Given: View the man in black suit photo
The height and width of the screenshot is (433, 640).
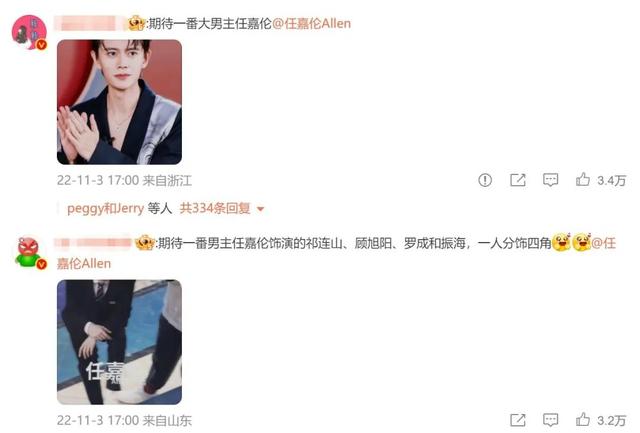Looking at the screenshot, I should tap(119, 102).
